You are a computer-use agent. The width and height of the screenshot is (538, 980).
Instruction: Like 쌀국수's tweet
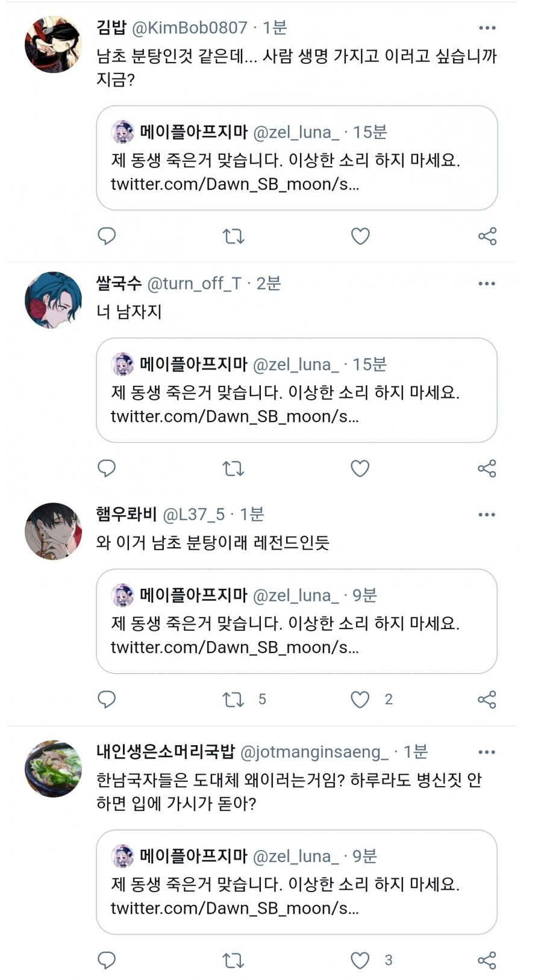[360, 468]
